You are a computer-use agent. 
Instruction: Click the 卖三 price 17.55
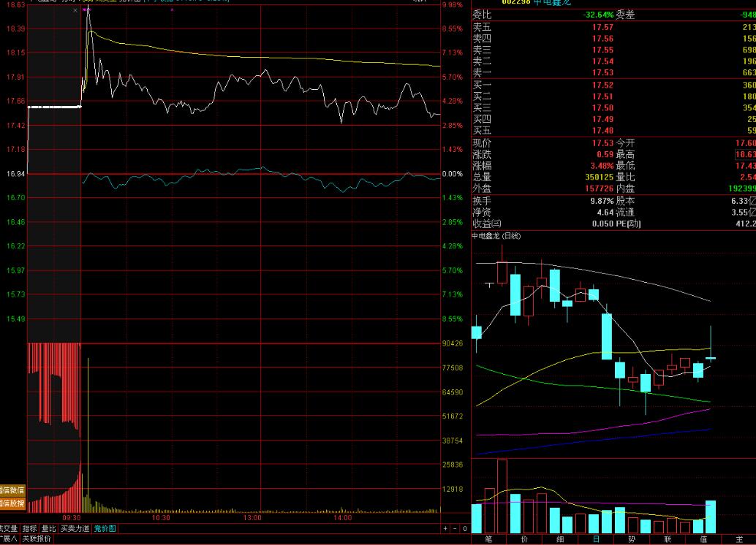tap(602, 50)
